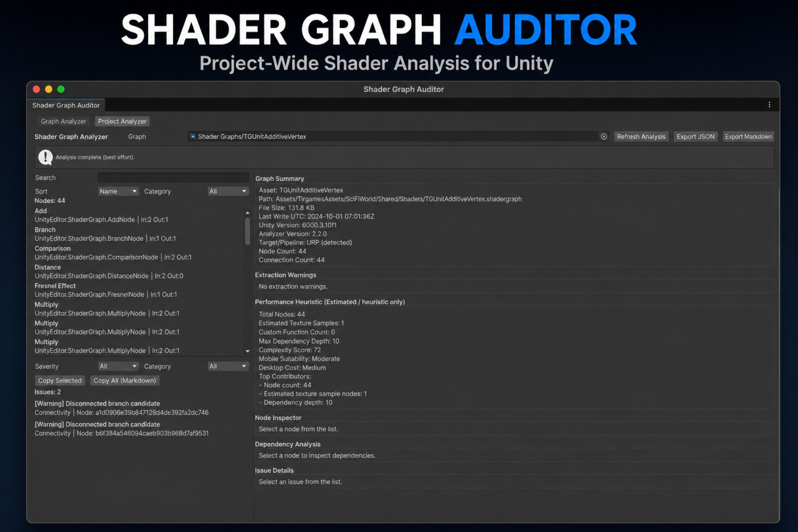Screen dimensions: 798x532
Task: Click the File Size: 131.8 KB line
Action: tap(286, 208)
